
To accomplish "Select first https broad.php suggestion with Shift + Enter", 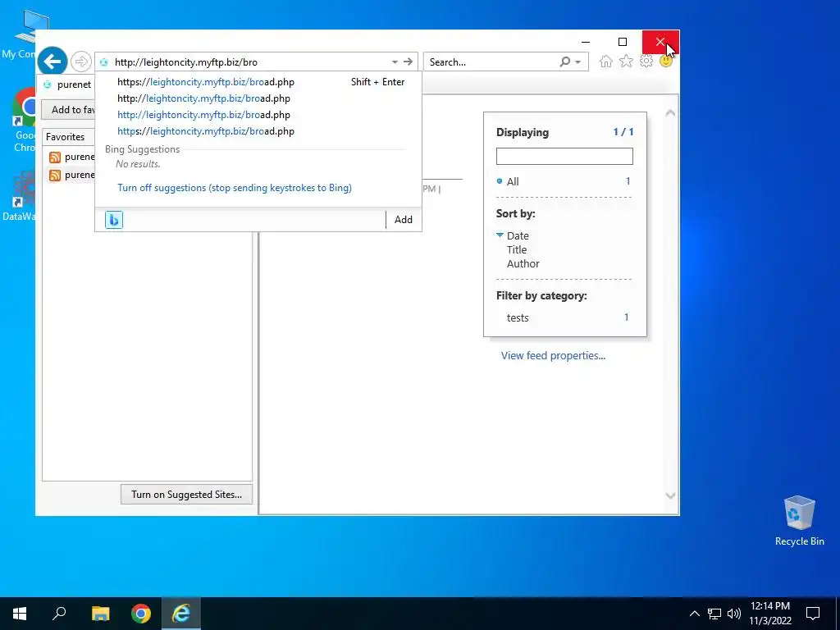I will coord(260,82).
